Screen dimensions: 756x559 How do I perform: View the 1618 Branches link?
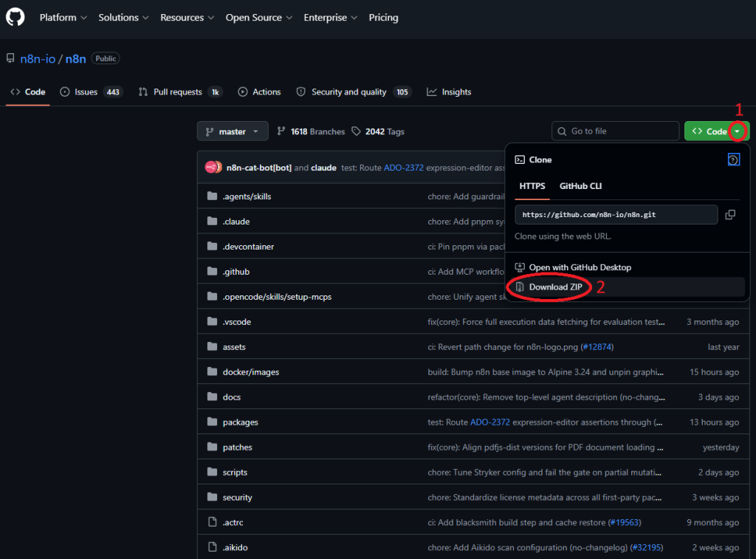(311, 131)
